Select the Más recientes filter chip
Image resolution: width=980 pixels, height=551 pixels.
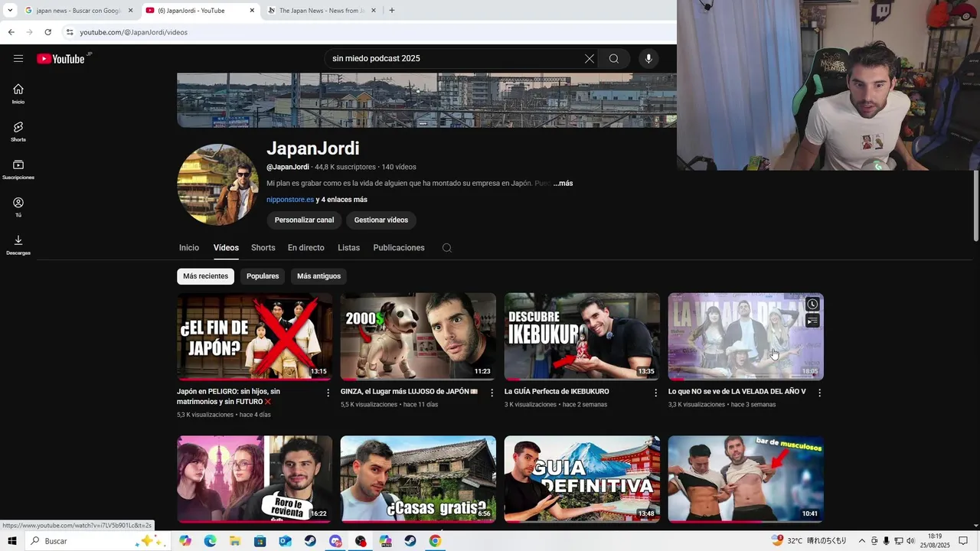point(205,276)
